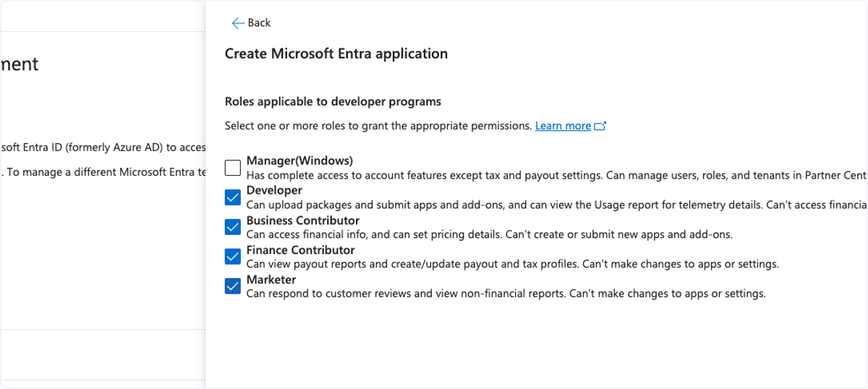868x389 pixels.
Task: Open the Learn more link
Action: click(563, 126)
